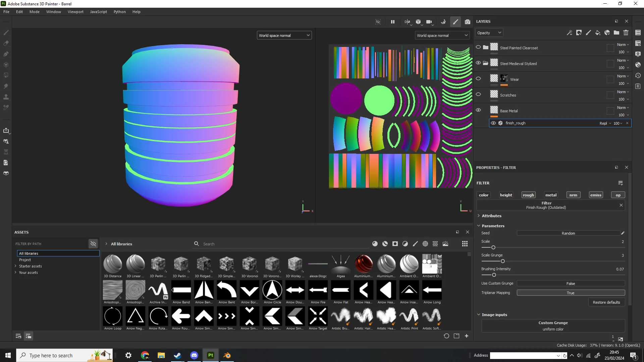Switch assets to grid view icon
Screen dimensions: 644x362
tap(465, 244)
